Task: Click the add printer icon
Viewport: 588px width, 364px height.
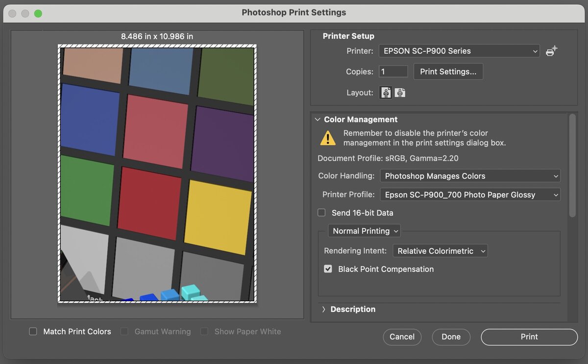Action: [x=552, y=51]
